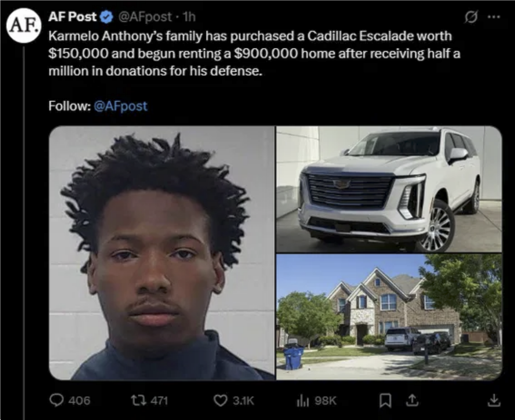The image size is (515, 420).
Task: View analytics via the bar chart icon
Action: pyautogui.click(x=303, y=401)
